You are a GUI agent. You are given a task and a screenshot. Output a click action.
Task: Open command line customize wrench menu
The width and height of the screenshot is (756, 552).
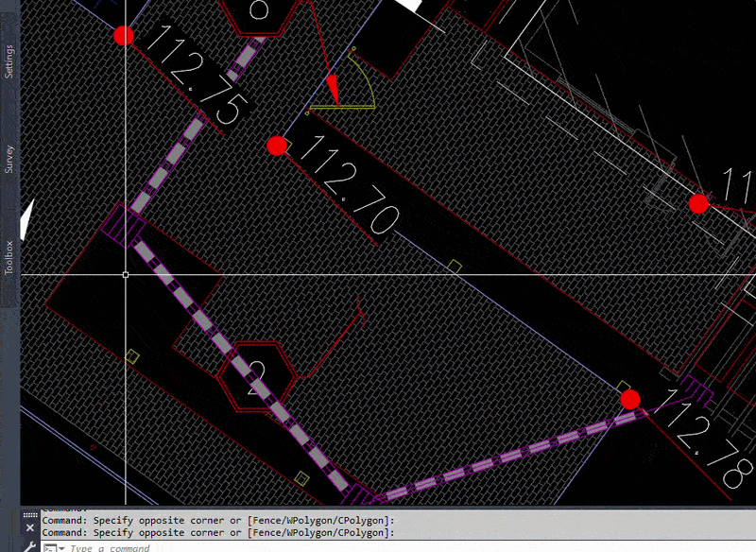coord(30,546)
